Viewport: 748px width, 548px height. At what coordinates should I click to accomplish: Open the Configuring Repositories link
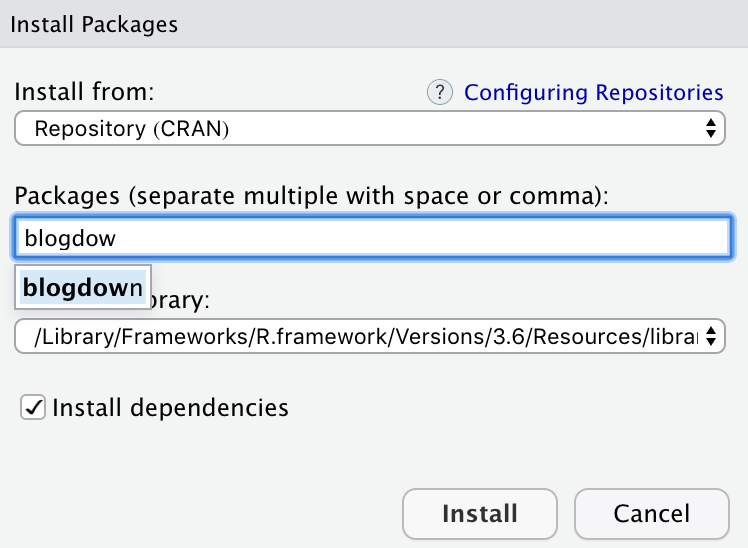(x=593, y=93)
